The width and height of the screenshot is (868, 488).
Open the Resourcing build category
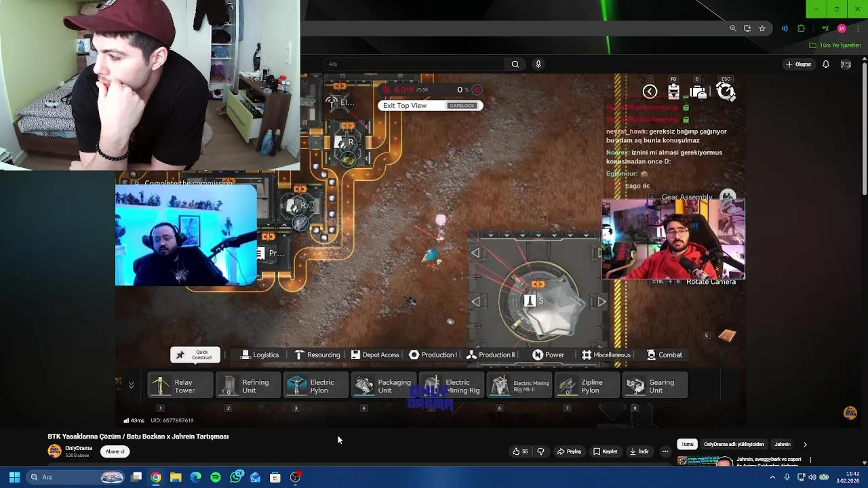[x=317, y=355]
